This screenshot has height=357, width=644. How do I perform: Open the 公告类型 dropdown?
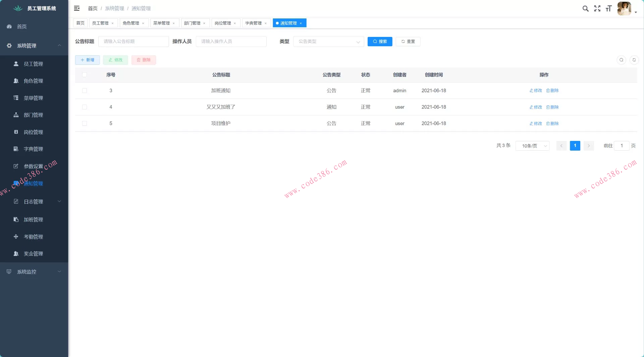click(x=328, y=42)
